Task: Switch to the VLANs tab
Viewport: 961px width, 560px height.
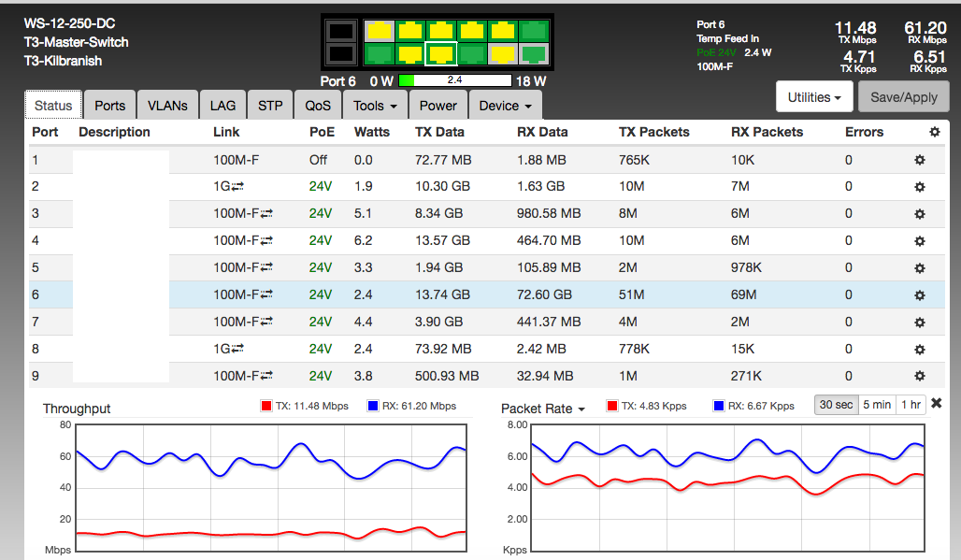Action: tap(167, 106)
